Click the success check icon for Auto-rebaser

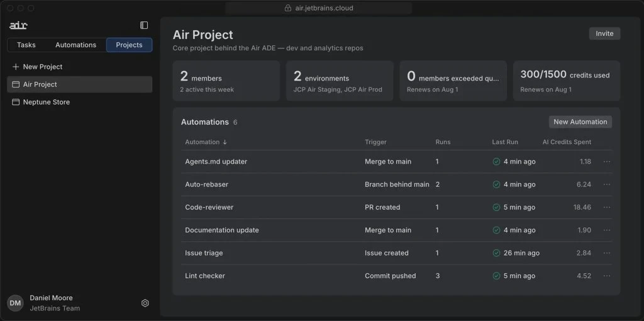pyautogui.click(x=496, y=184)
